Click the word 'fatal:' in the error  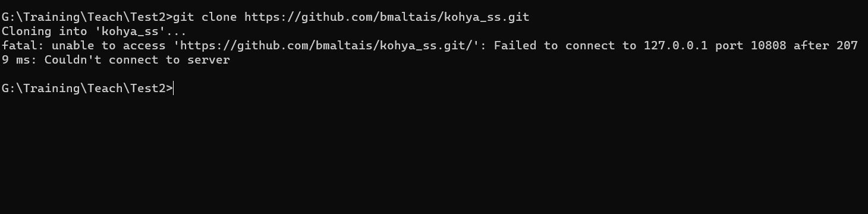(x=23, y=45)
